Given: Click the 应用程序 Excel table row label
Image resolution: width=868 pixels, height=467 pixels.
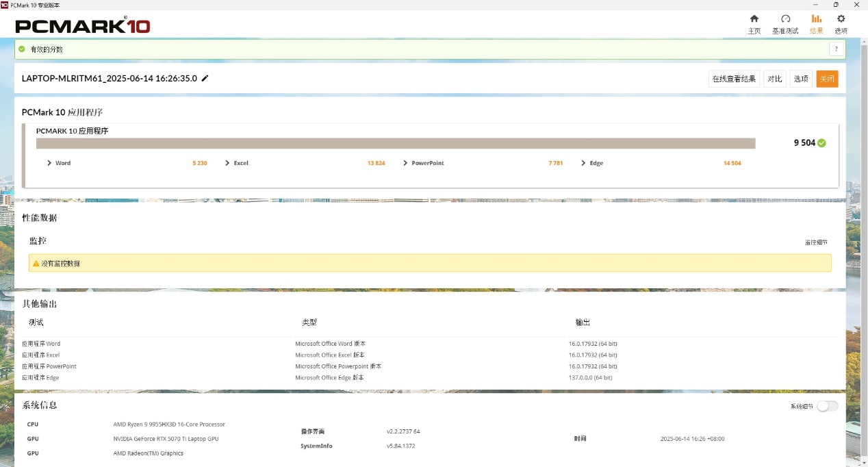Looking at the screenshot, I should pos(41,355).
